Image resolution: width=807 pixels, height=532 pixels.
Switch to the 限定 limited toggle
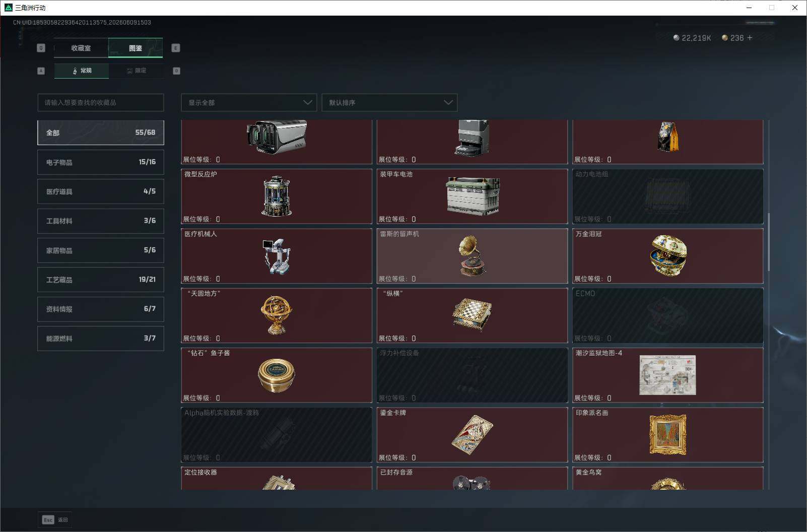click(136, 71)
